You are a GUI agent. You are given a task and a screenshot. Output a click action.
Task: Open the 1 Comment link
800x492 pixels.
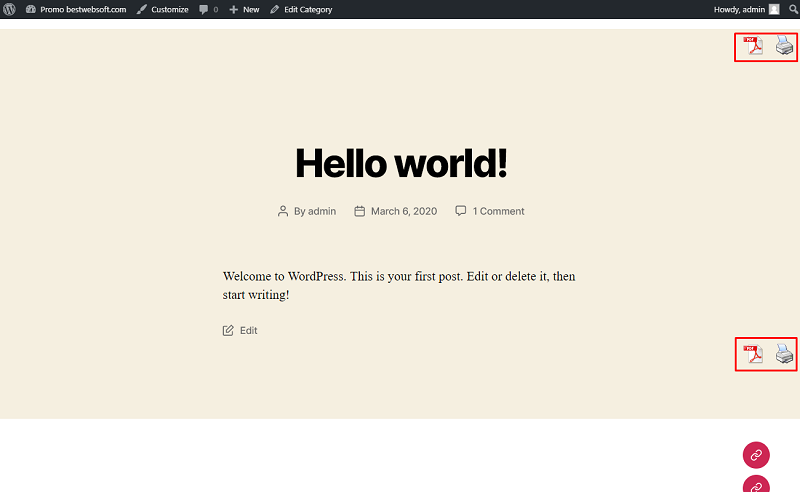coord(498,211)
